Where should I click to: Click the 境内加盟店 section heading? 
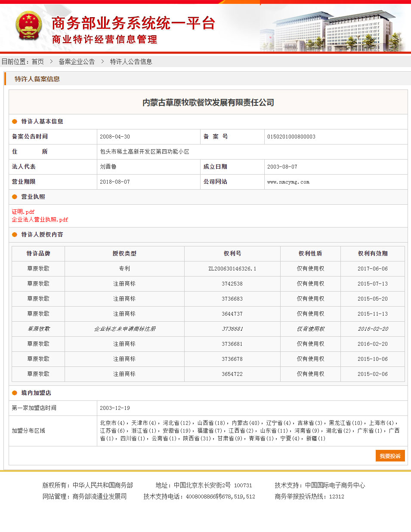click(x=36, y=393)
